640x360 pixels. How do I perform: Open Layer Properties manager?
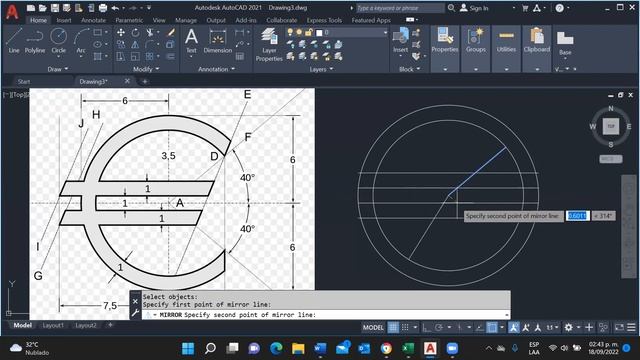pyautogui.click(x=269, y=44)
